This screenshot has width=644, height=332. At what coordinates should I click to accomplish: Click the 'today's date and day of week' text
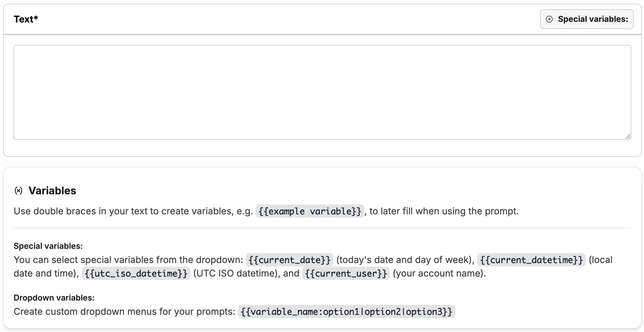click(x=405, y=260)
